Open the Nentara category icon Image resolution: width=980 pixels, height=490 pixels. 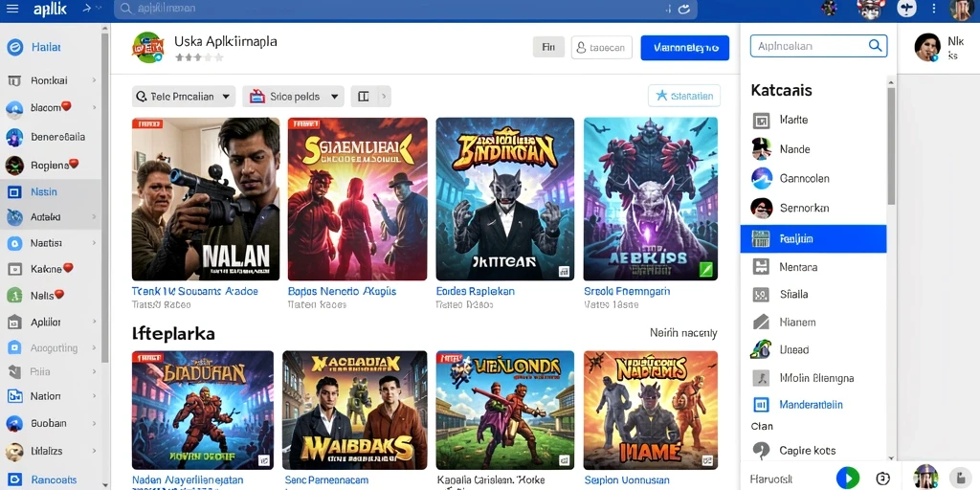pos(761,267)
